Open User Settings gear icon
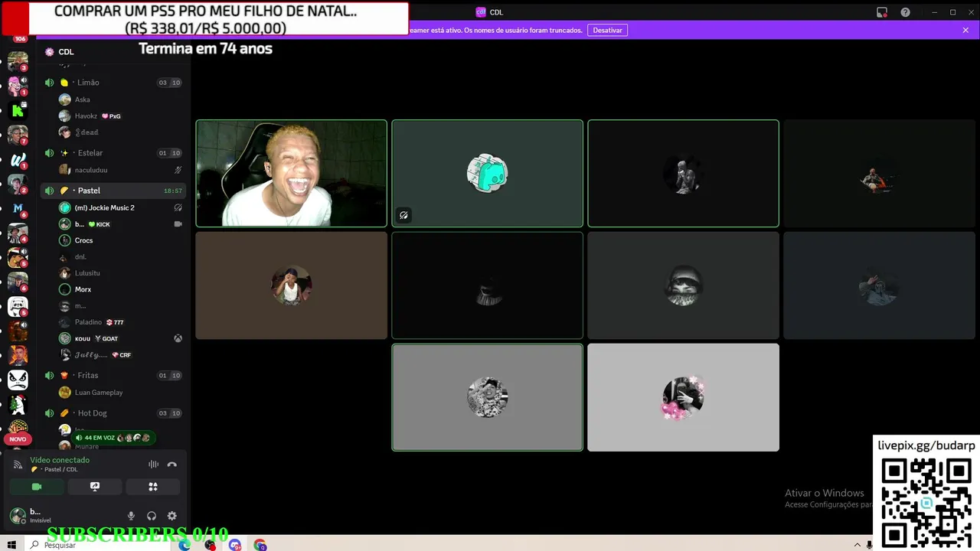980x551 pixels. click(171, 516)
